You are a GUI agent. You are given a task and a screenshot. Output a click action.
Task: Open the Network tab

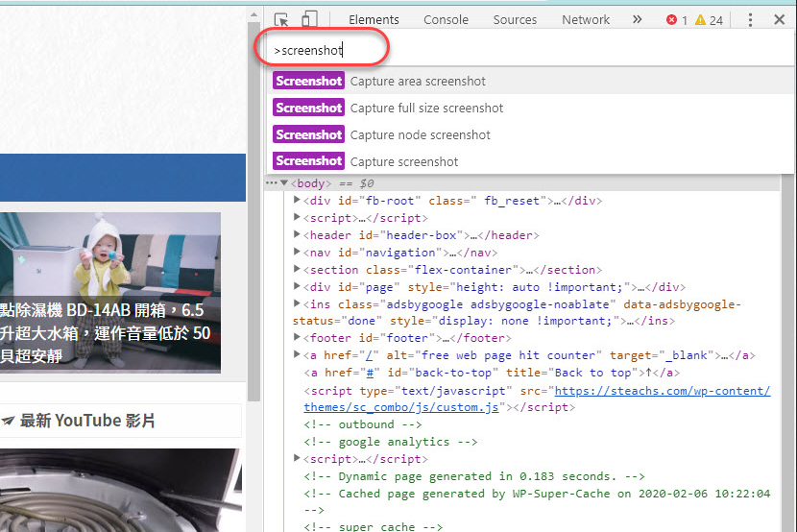586,20
